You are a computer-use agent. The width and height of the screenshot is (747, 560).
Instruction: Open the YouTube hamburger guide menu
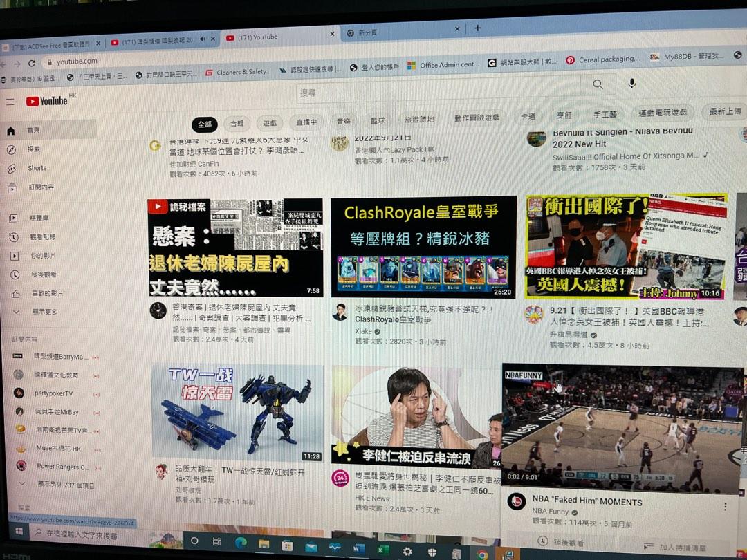coord(10,102)
